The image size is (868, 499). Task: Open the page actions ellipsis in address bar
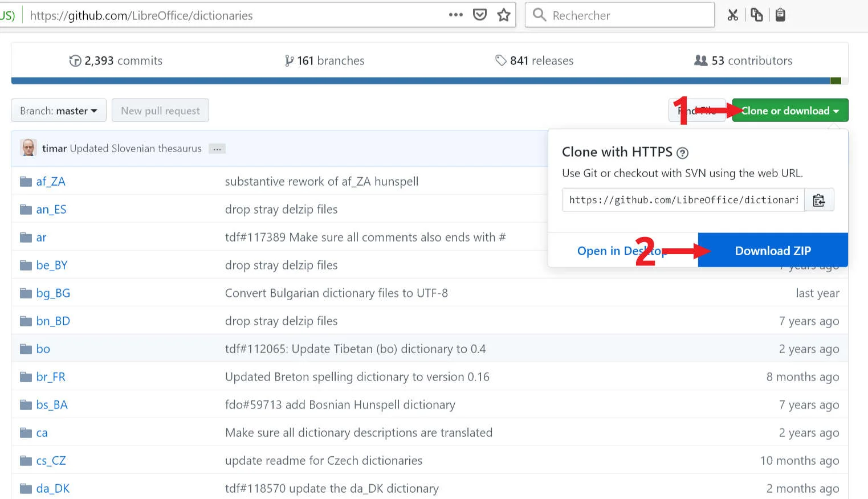click(x=455, y=15)
